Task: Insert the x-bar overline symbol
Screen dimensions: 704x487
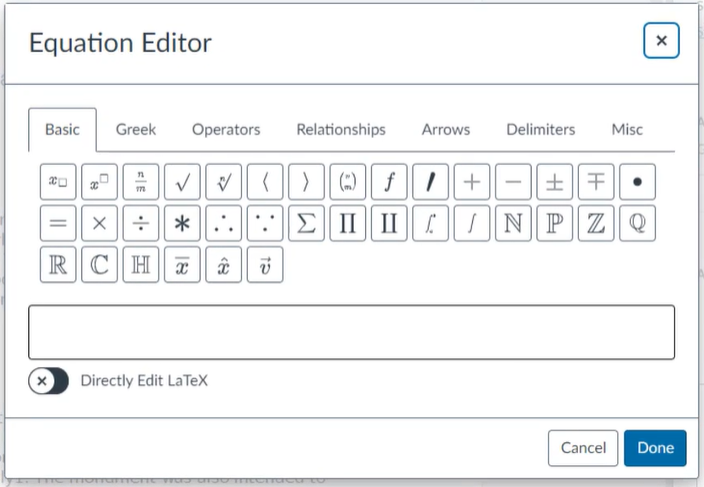Action: pos(182,265)
